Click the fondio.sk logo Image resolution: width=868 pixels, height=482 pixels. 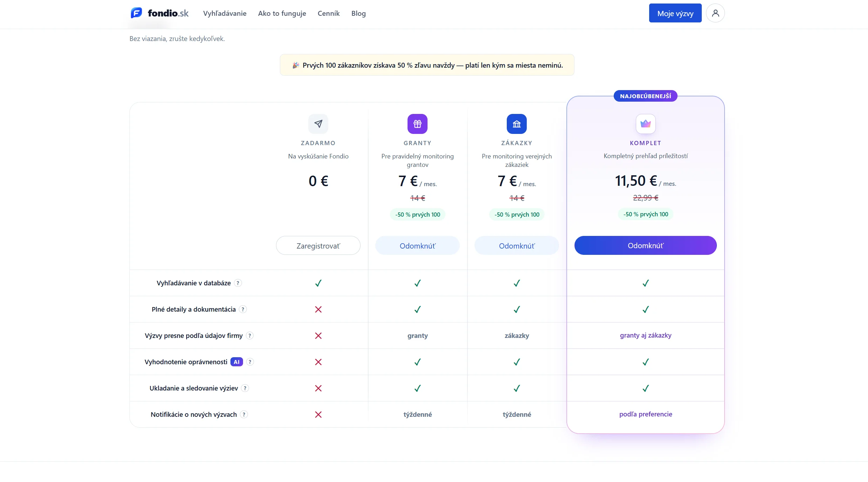pos(160,13)
